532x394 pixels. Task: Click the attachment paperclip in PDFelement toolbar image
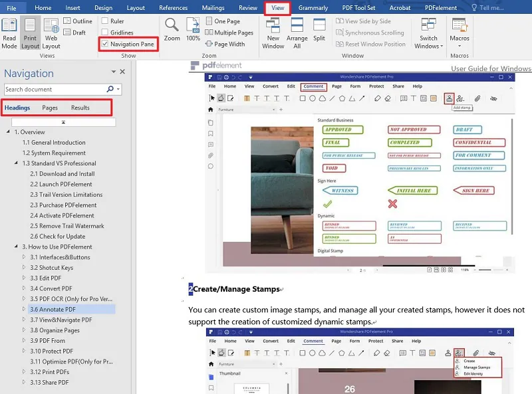click(x=477, y=99)
